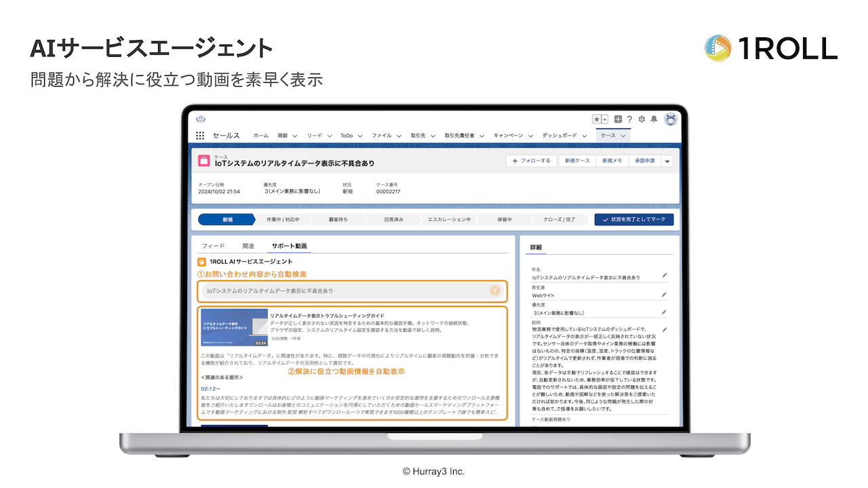This screenshot has height=488, width=868.
Task: Edit the 発生源 field with pencil icon
Action: (664, 294)
